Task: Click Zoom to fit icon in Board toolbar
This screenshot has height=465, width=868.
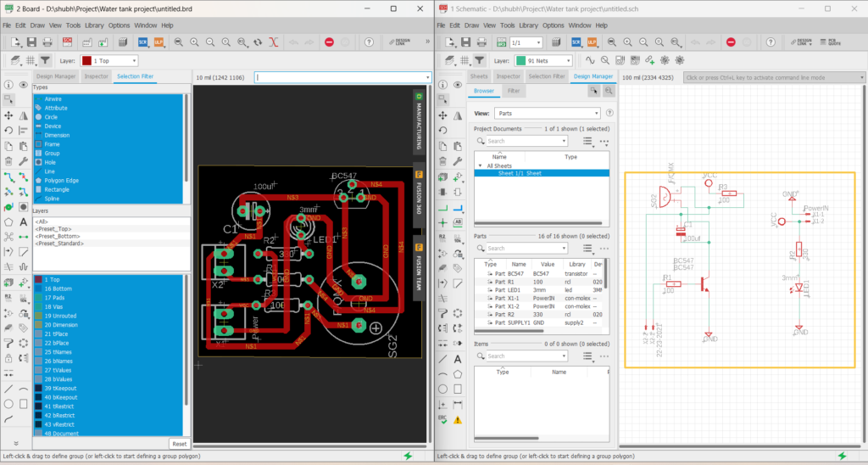Action: pyautogui.click(x=179, y=42)
